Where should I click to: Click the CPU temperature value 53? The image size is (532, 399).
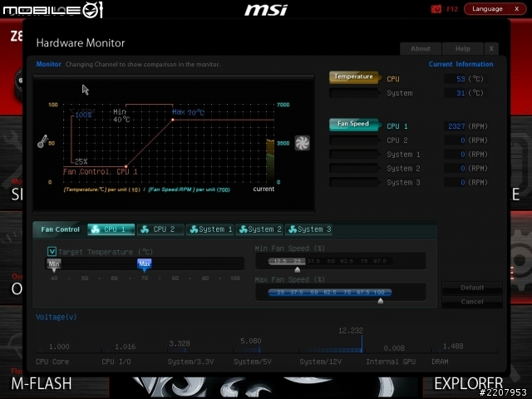pos(461,79)
